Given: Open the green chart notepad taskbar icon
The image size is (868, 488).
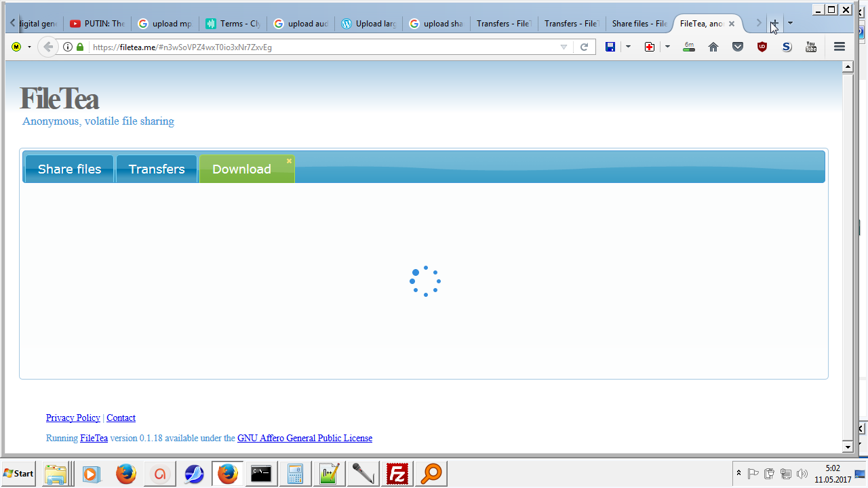Looking at the screenshot, I should (329, 474).
